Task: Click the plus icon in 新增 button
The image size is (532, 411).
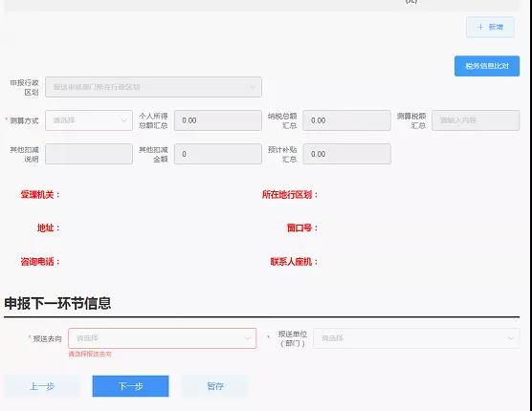Action: (x=480, y=27)
